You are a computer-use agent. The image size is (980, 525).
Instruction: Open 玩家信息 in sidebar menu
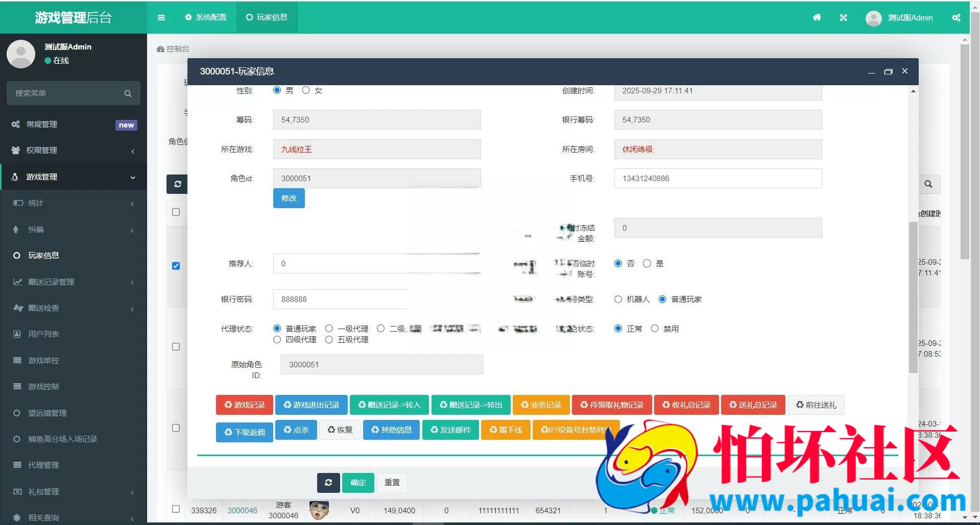click(x=74, y=256)
